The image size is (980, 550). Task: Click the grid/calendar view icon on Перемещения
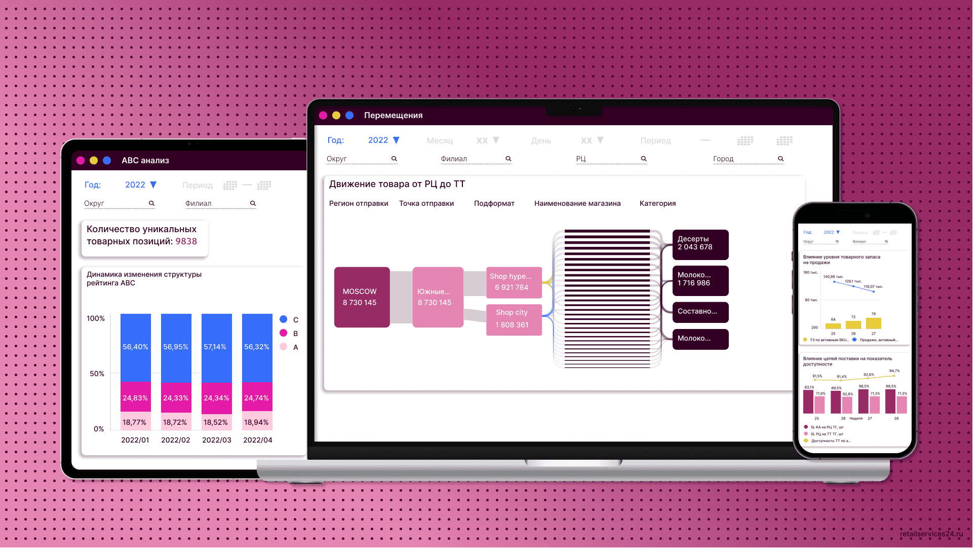(x=746, y=140)
